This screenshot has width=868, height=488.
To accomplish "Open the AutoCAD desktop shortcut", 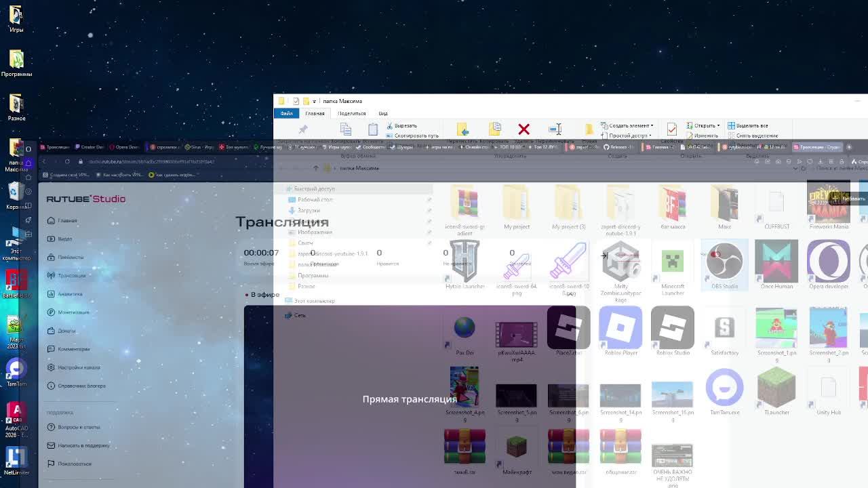I will coord(16,420).
